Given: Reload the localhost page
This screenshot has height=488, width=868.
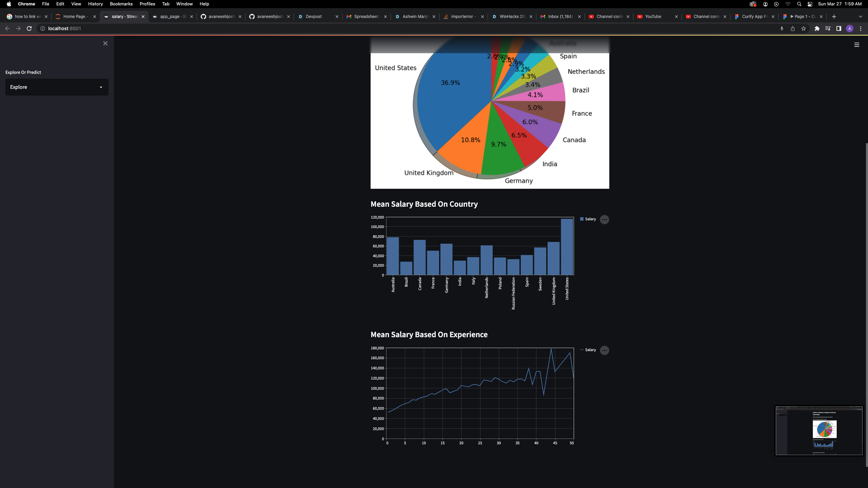Looking at the screenshot, I should click(29, 28).
